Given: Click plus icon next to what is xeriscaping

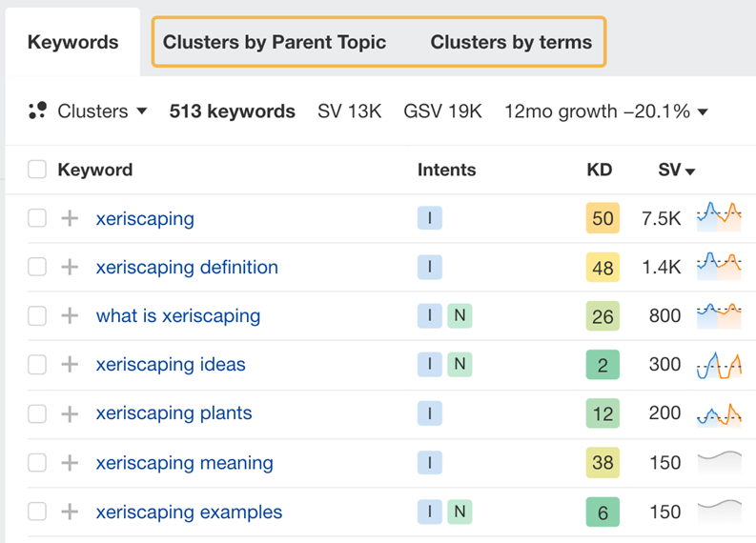Looking at the screenshot, I should pos(70,315).
